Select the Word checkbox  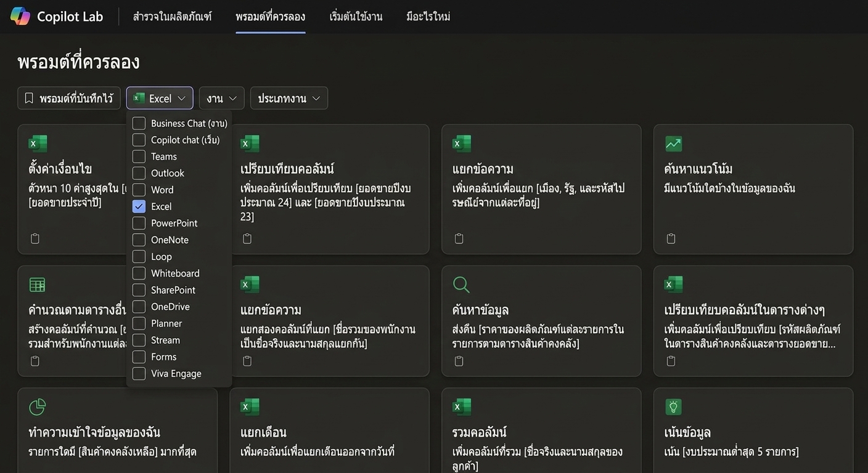click(x=139, y=190)
